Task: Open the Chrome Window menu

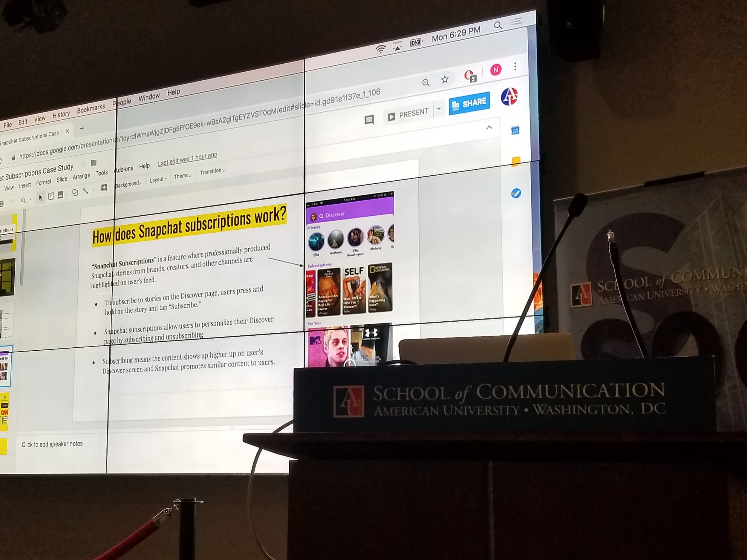Action: [x=149, y=97]
